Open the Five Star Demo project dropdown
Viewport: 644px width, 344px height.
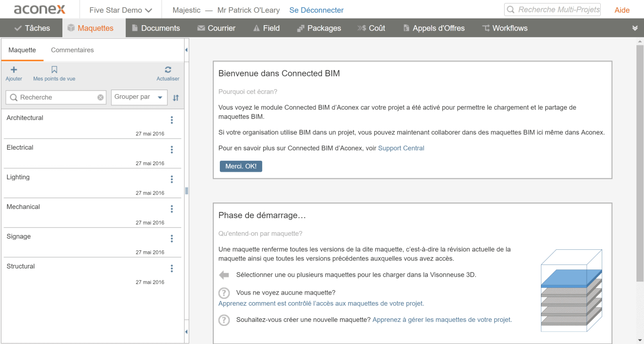click(x=121, y=10)
